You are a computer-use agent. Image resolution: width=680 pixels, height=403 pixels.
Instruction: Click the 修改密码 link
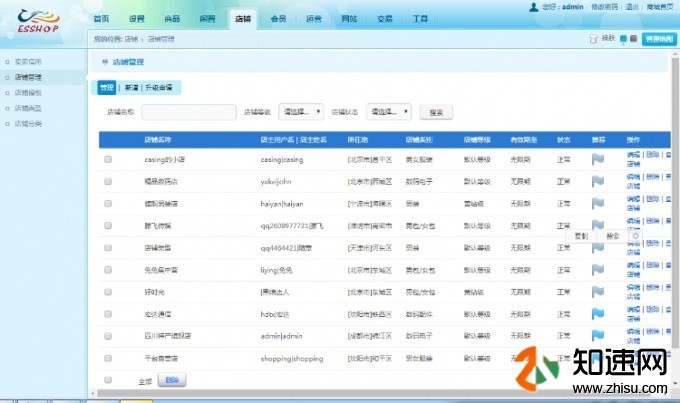tap(605, 7)
